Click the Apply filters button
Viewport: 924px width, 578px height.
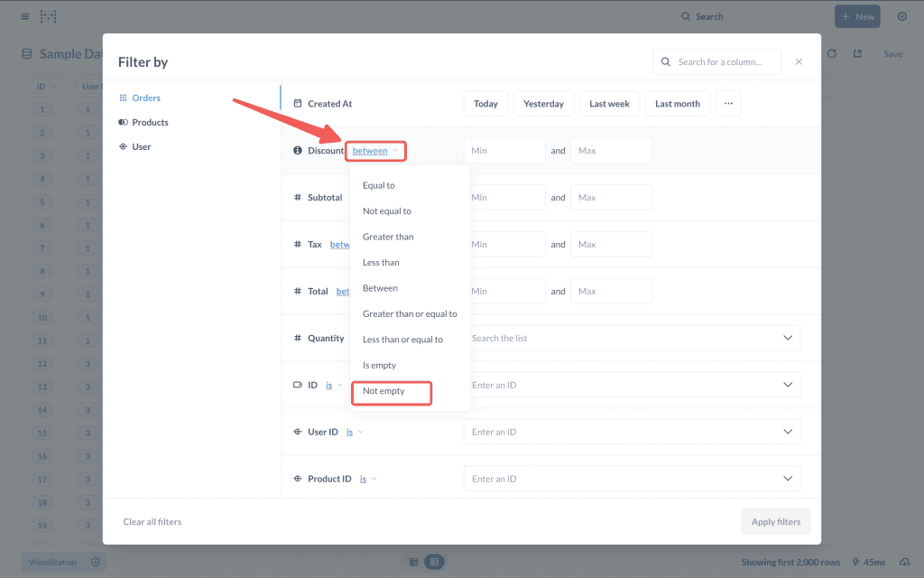click(x=775, y=522)
